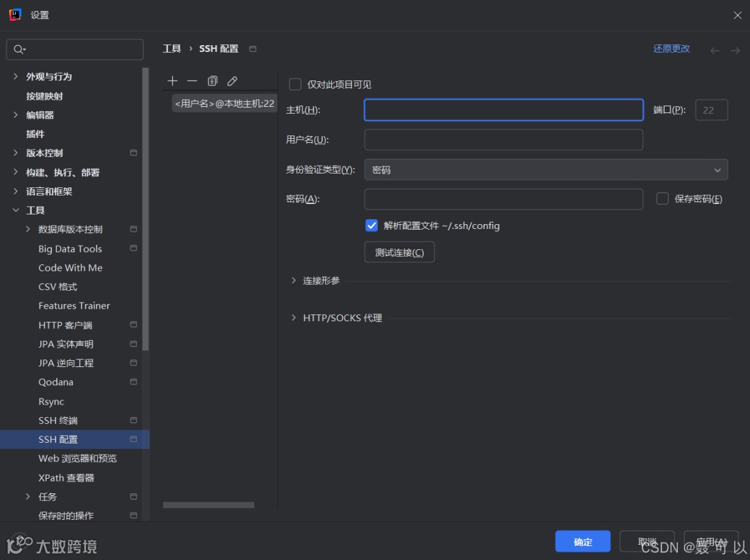Click the project icon next to Big Data Tools
Viewport: 750px width, 560px height.
(133, 248)
